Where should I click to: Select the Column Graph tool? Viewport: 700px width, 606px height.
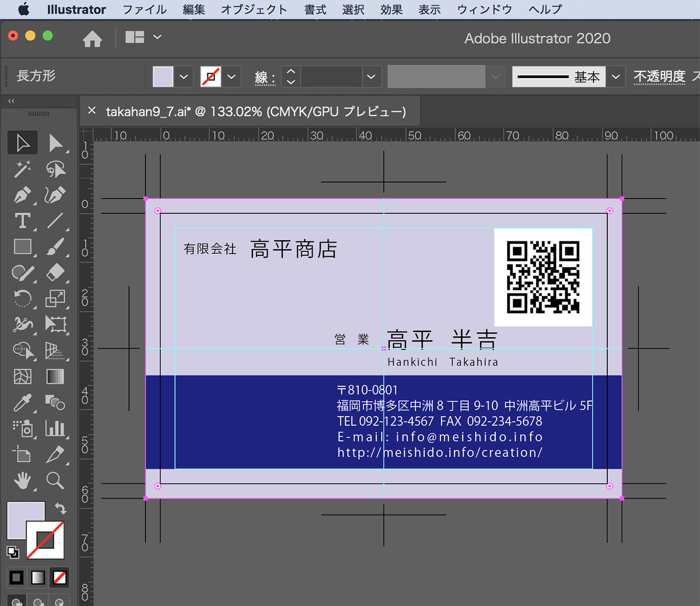tap(56, 428)
